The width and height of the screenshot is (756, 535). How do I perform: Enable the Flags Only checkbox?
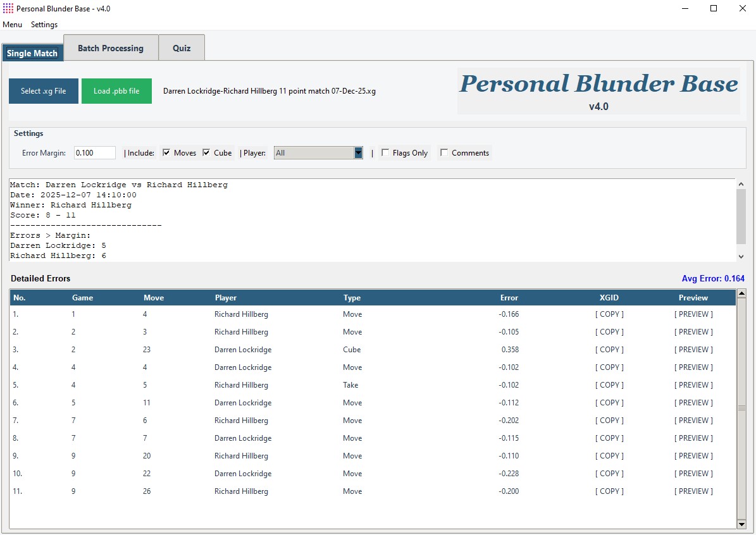click(x=385, y=152)
